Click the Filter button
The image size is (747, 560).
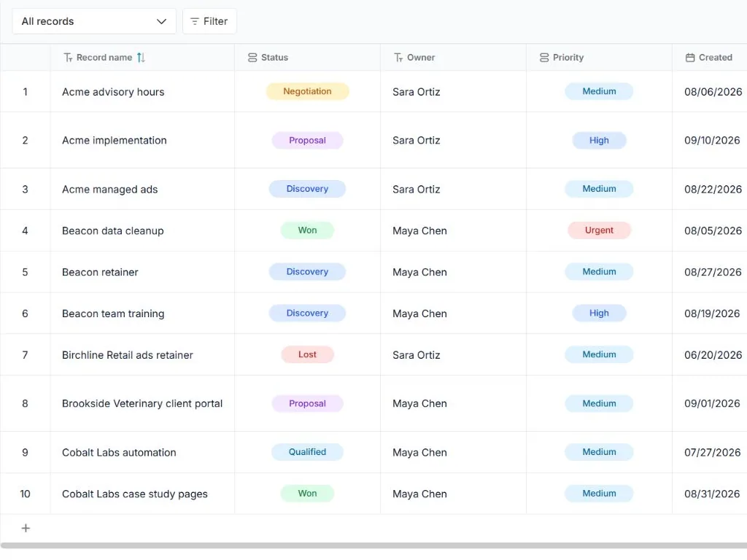pos(209,21)
